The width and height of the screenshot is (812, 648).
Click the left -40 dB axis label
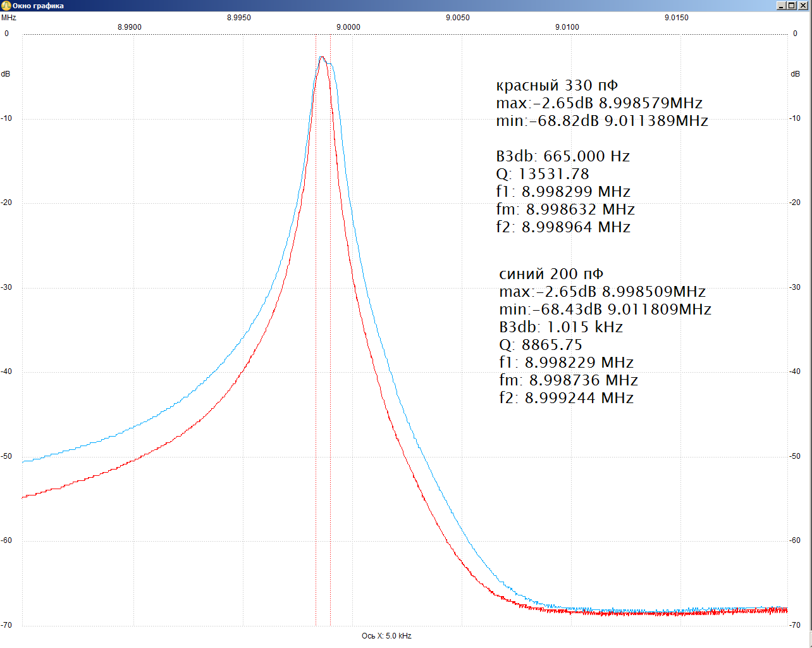pos(6,371)
